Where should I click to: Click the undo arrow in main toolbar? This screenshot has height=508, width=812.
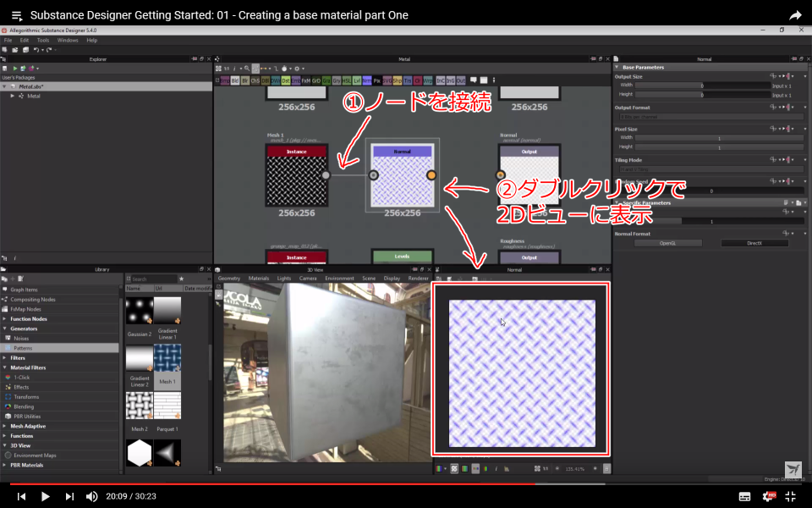(36, 50)
